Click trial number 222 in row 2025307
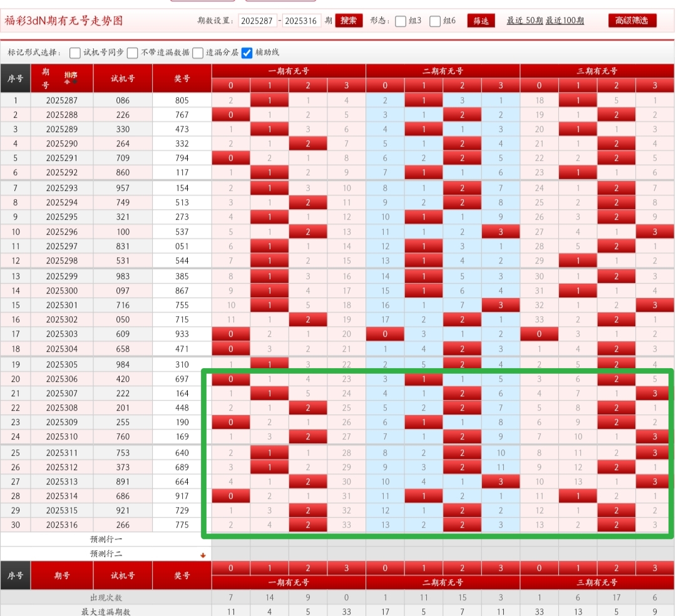This screenshot has height=616, width=676. pos(123,394)
